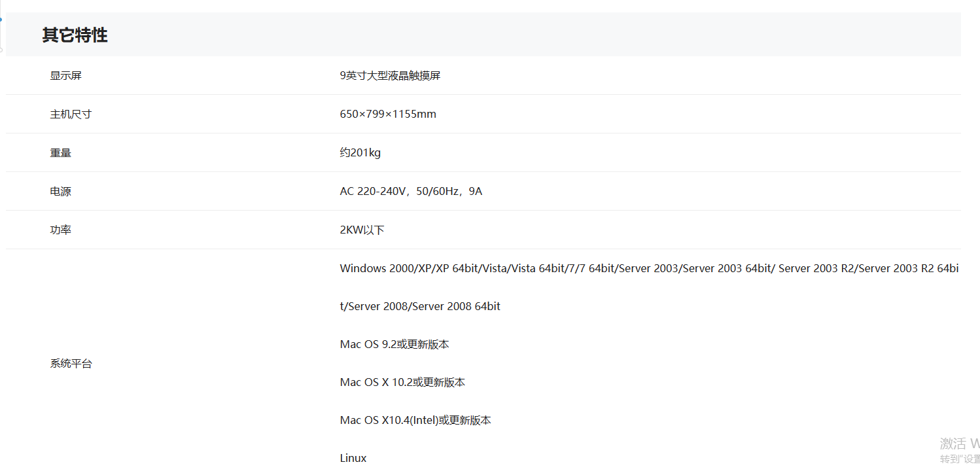Click the Linux platform entry
This screenshot has height=473, width=980.
[353, 459]
